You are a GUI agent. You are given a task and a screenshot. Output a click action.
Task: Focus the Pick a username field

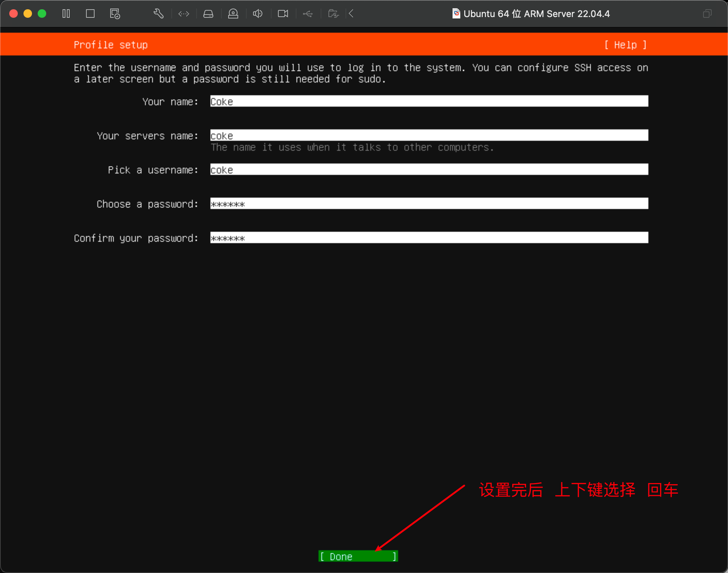[x=429, y=170]
